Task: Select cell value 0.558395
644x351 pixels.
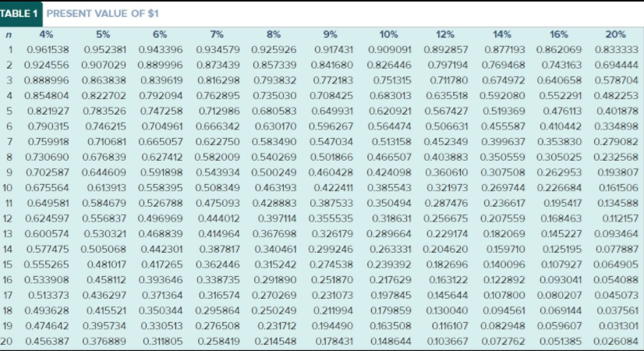Action: pos(161,188)
